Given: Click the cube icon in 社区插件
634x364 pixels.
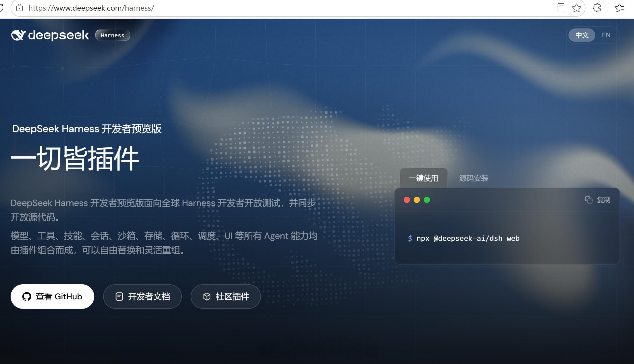Looking at the screenshot, I should pos(207,297).
